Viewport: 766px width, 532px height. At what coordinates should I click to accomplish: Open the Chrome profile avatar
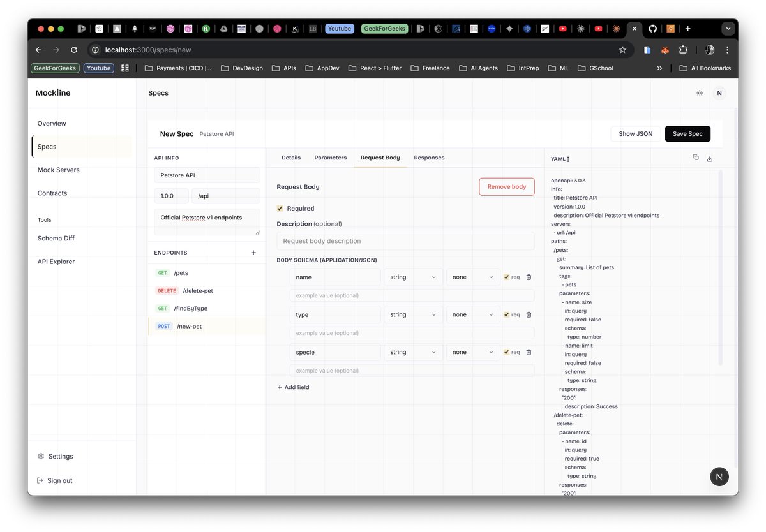pos(710,50)
